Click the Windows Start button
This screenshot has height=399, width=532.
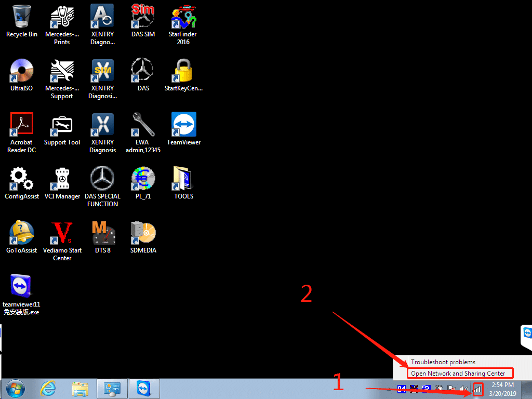pos(16,389)
